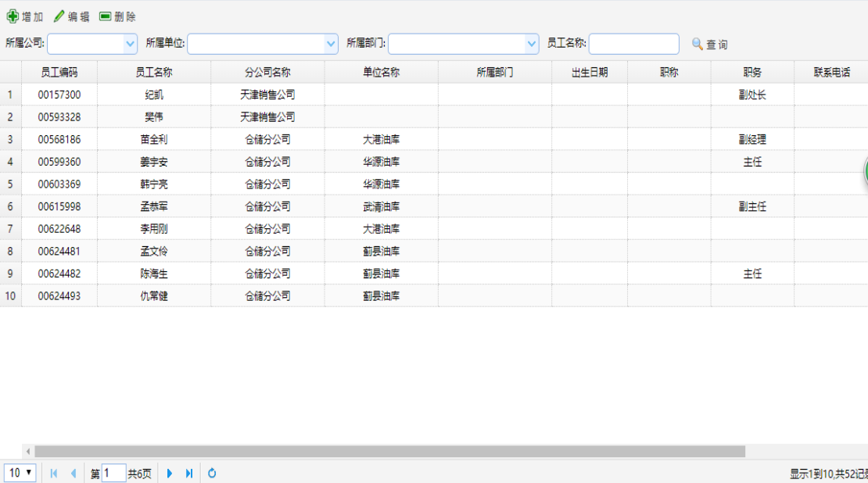Click employee name 纪凯
The height and width of the screenshot is (483, 868).
pos(154,95)
